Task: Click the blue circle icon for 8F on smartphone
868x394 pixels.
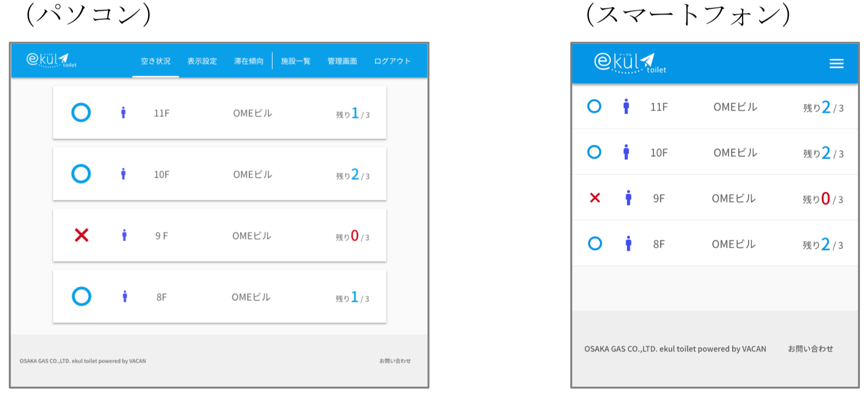Action: [595, 243]
